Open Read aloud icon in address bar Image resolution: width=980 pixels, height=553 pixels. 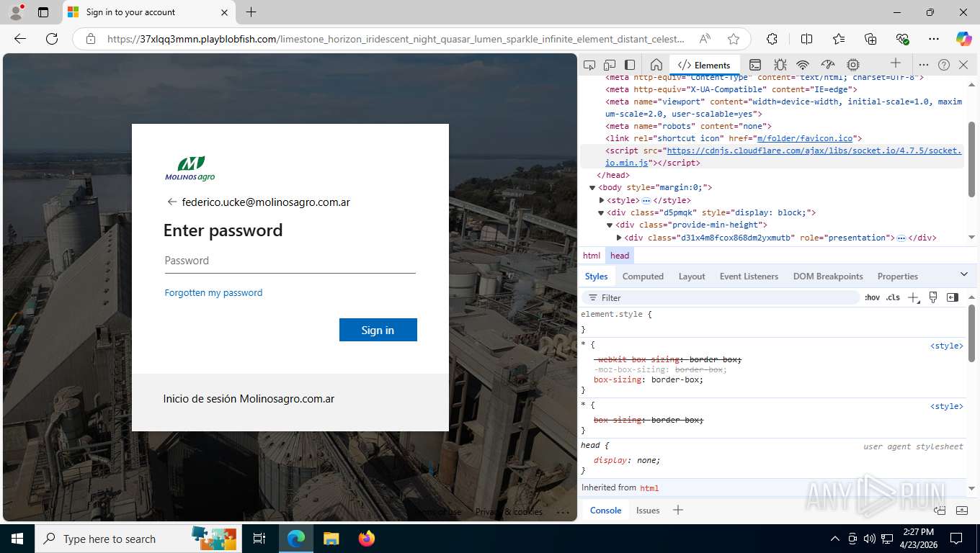click(705, 39)
